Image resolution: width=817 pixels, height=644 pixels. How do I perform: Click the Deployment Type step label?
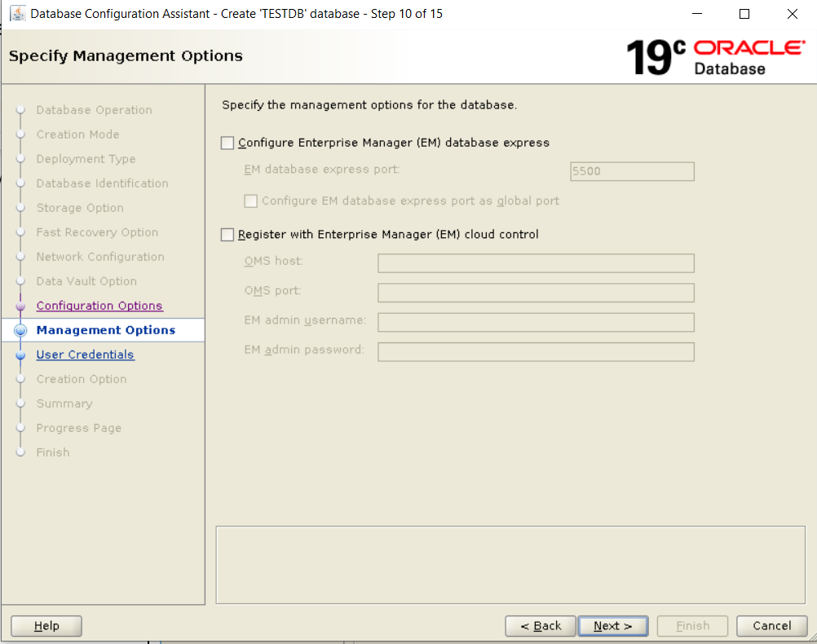[x=86, y=159]
